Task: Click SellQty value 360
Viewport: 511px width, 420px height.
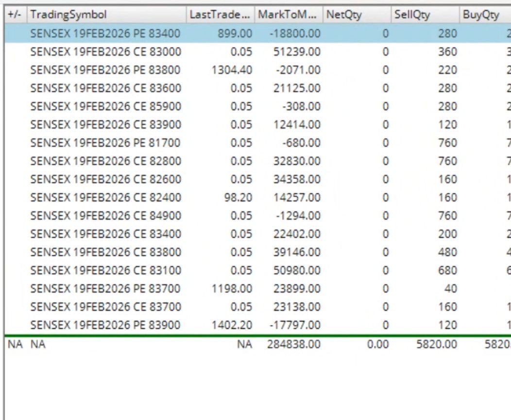Action: (447, 52)
